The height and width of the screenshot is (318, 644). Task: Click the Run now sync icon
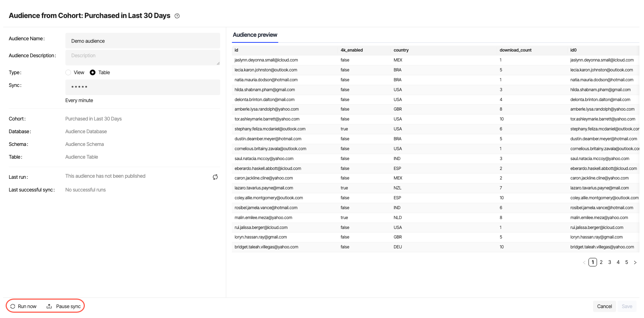(x=13, y=306)
